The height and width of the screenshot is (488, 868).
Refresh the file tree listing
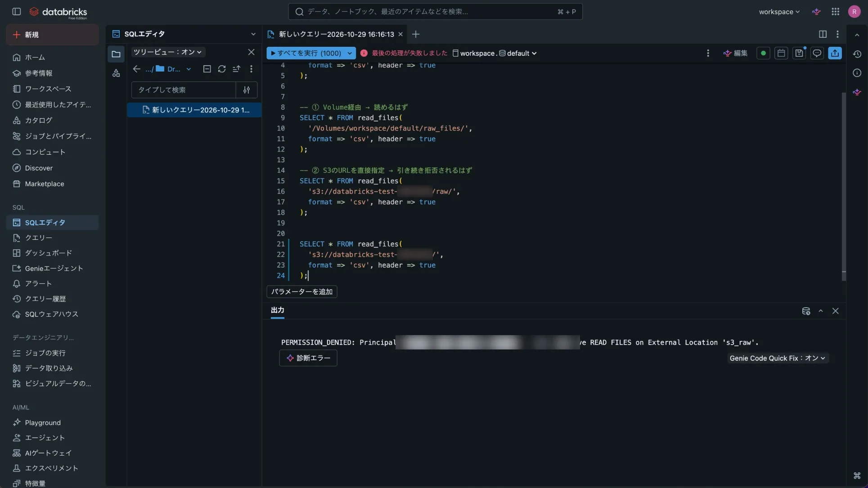coord(222,69)
